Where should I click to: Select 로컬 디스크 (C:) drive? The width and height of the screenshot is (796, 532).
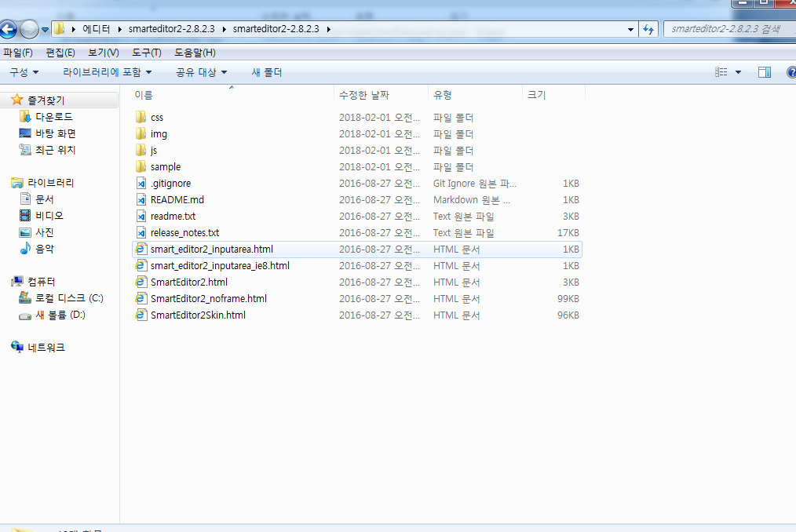pos(69,298)
